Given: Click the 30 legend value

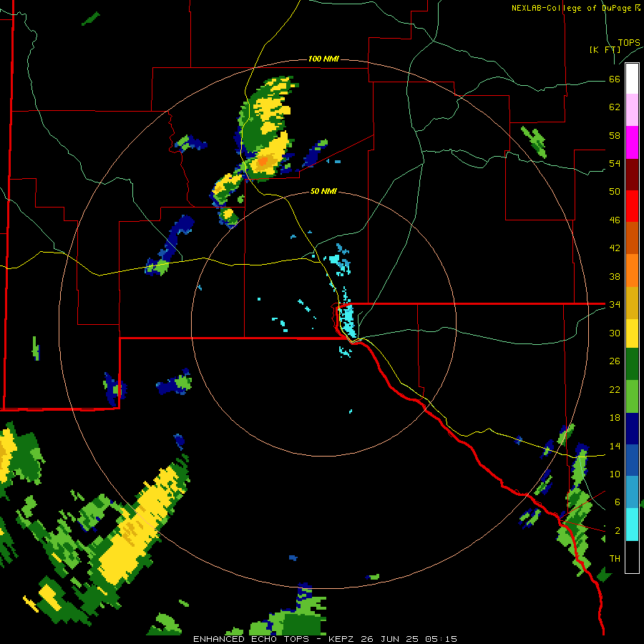Looking at the screenshot, I should [x=615, y=333].
